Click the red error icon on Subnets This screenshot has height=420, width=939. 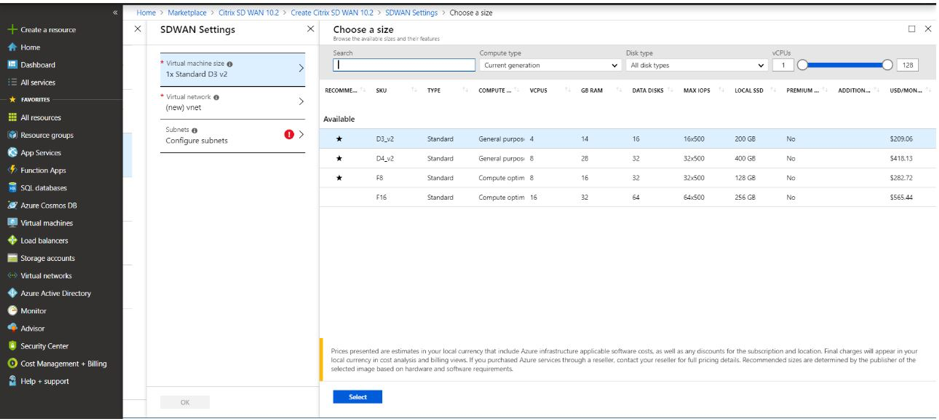click(289, 135)
